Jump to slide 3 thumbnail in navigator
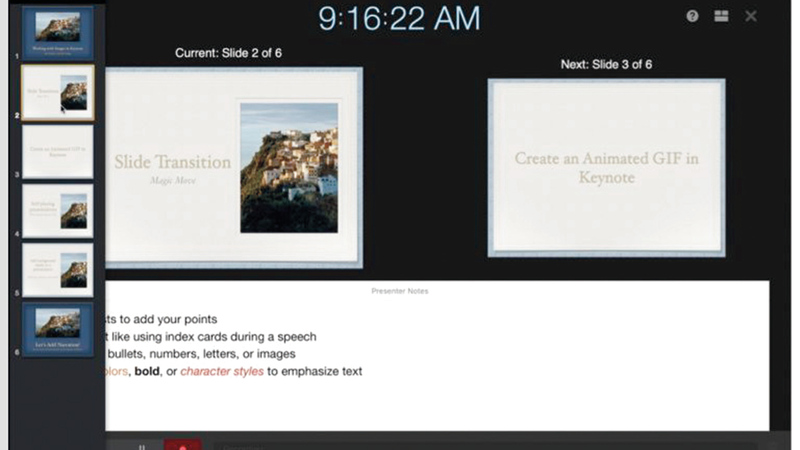Screen dimensions: 800x450 58,151
